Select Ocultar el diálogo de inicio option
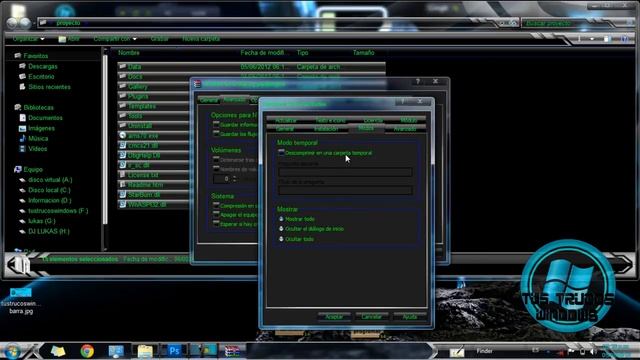The height and width of the screenshot is (360, 640). (281, 229)
